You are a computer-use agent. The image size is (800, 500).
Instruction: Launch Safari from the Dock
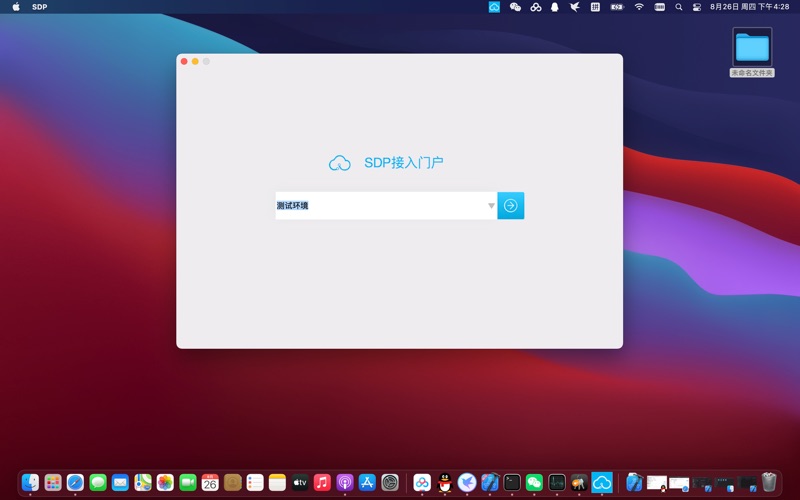[x=75, y=482]
